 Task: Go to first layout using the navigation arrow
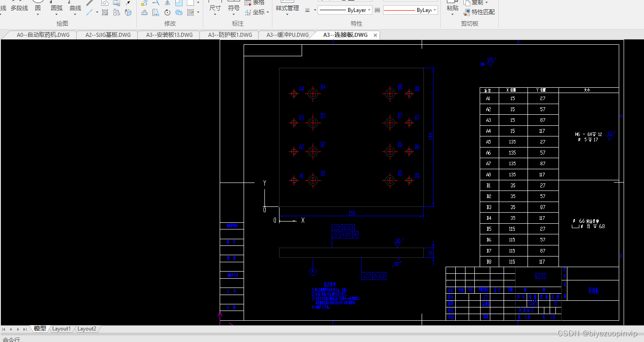(4, 329)
